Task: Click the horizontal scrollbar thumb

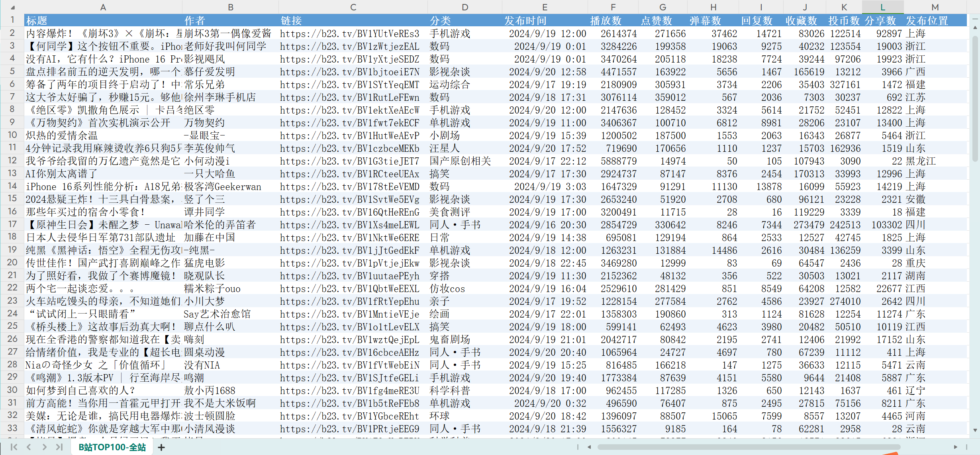Action: (x=749, y=447)
